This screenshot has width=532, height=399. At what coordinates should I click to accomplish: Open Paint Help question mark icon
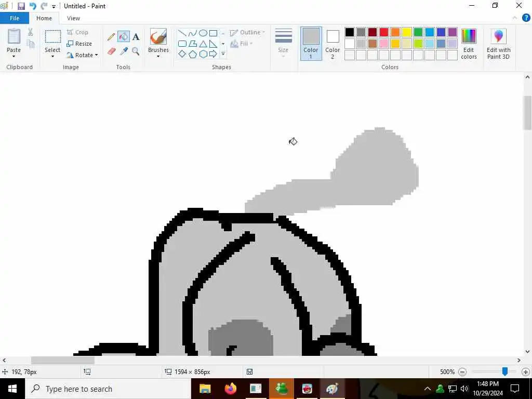(x=526, y=18)
